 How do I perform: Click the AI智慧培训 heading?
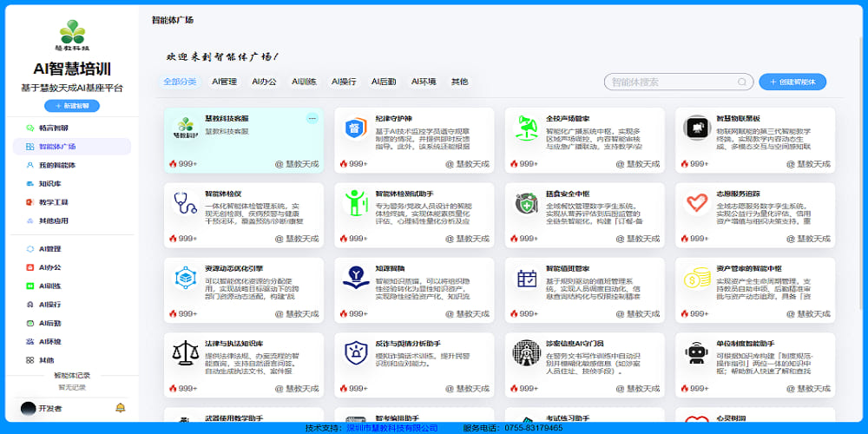(72, 69)
